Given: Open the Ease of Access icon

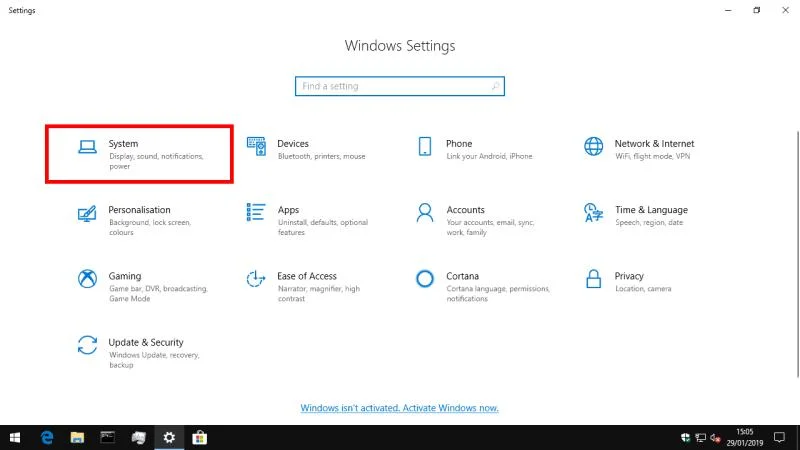Looking at the screenshot, I should coord(256,279).
